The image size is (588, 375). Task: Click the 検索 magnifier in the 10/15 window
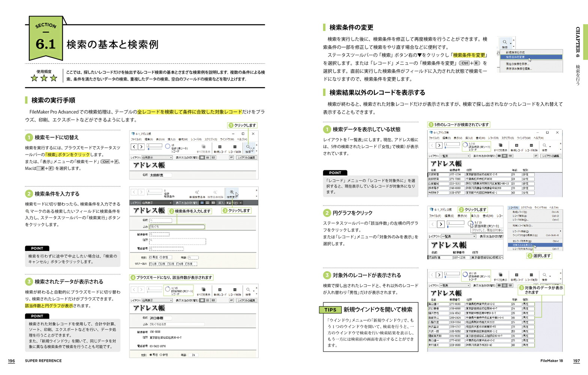coord(545,275)
